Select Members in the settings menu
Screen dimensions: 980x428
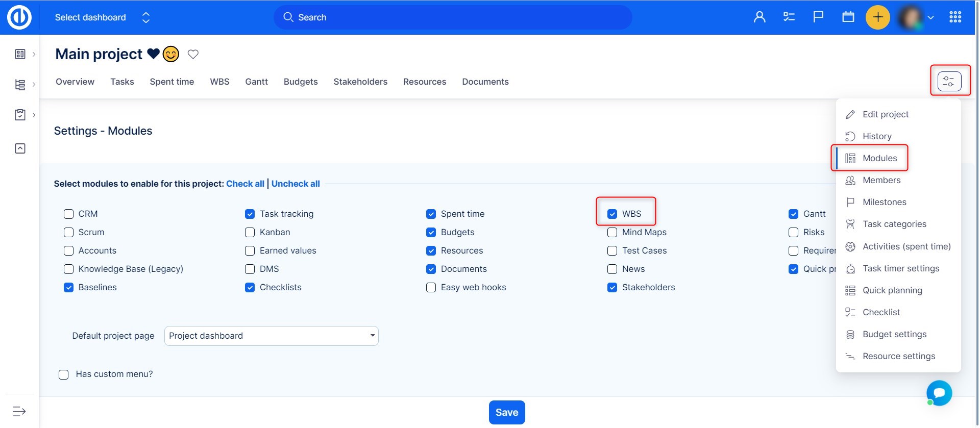tap(881, 180)
